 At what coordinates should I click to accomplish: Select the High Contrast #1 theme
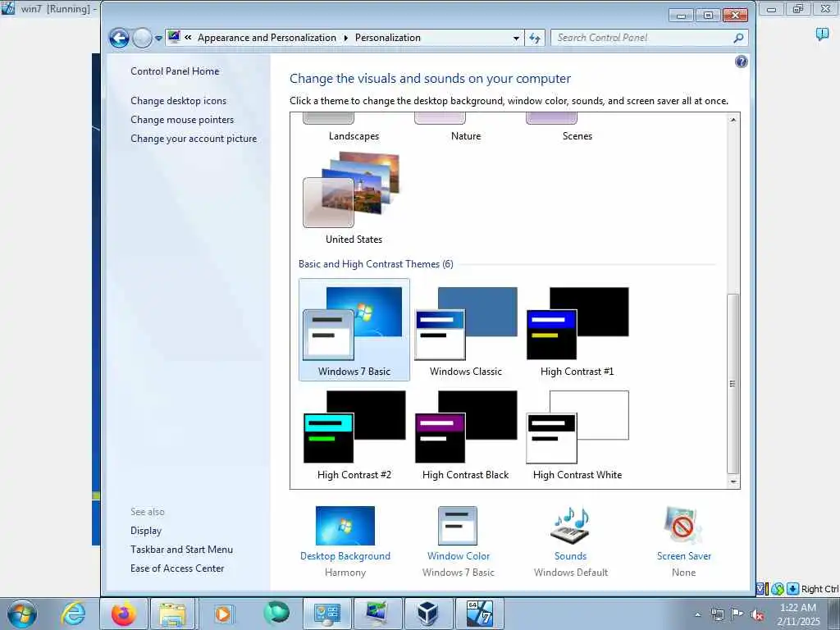577,330
